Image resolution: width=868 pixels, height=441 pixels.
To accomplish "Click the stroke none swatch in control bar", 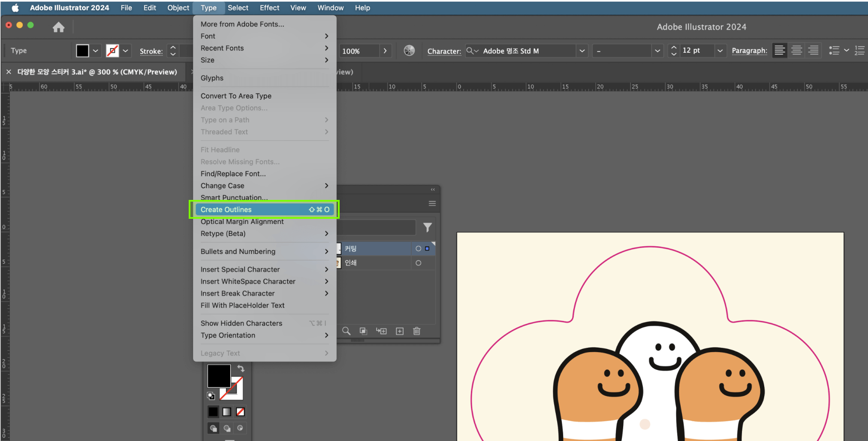I will coord(112,51).
